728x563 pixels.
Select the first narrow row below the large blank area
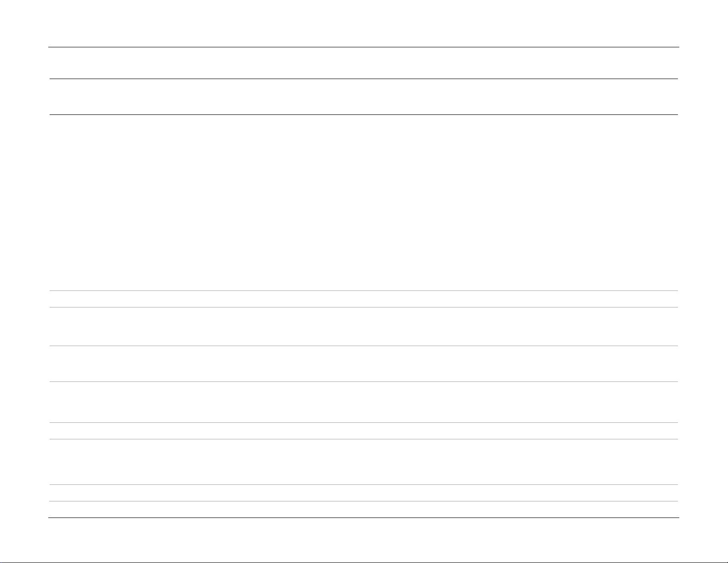coord(364,299)
